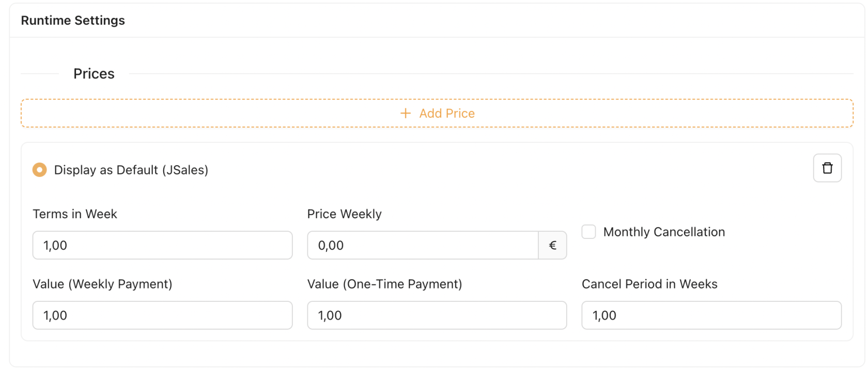The image size is (868, 370).
Task: Click the Value (One-Time Payment) input
Action: click(x=437, y=316)
